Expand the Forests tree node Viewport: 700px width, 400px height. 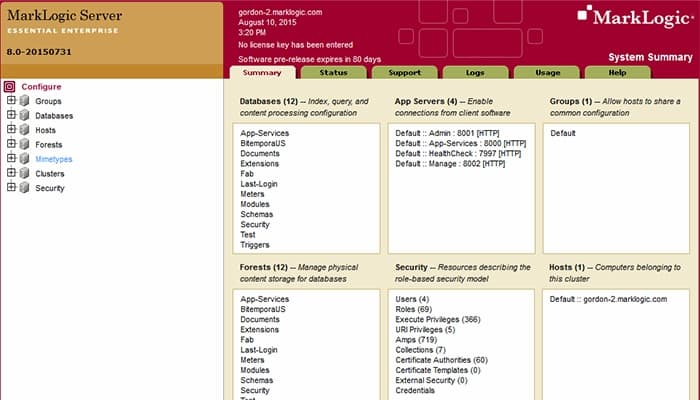point(11,143)
